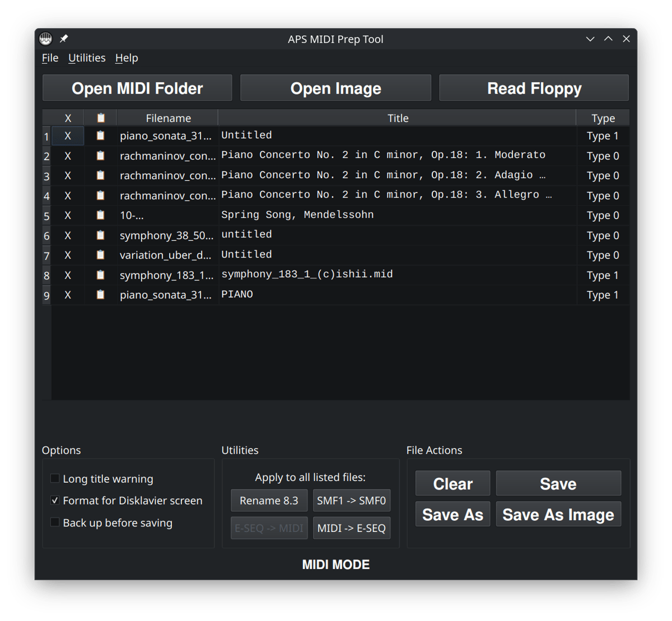
Task: Click the X mark in row 7
Action: pyautogui.click(x=68, y=255)
